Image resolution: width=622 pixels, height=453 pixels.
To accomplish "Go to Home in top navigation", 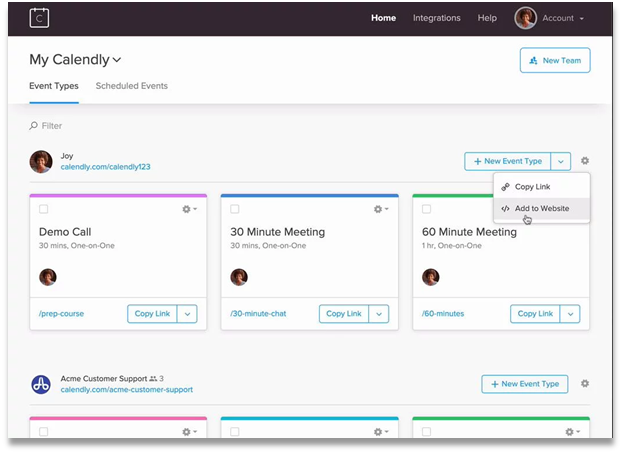I will point(383,18).
